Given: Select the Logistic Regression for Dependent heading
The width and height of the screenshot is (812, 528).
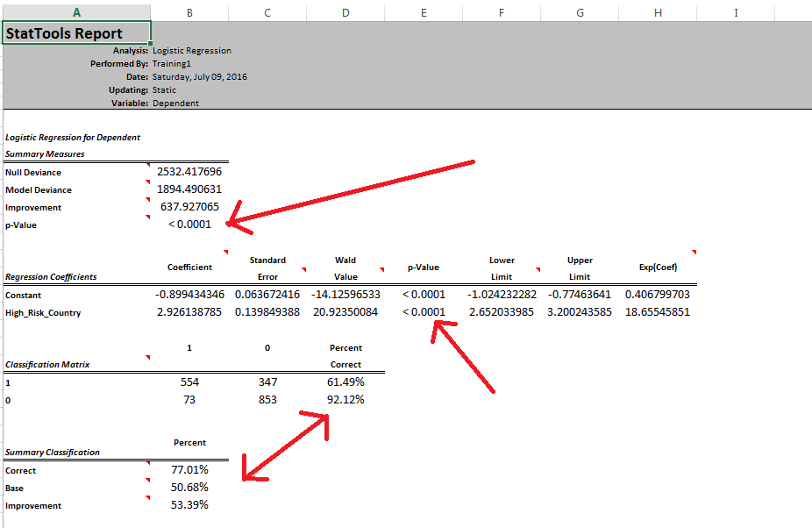Looking at the screenshot, I should click(x=73, y=138).
